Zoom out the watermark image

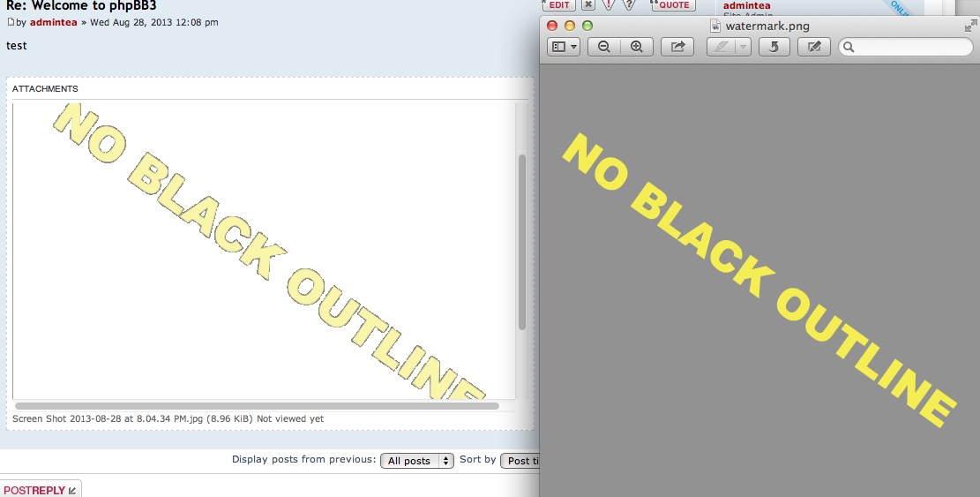tap(604, 47)
